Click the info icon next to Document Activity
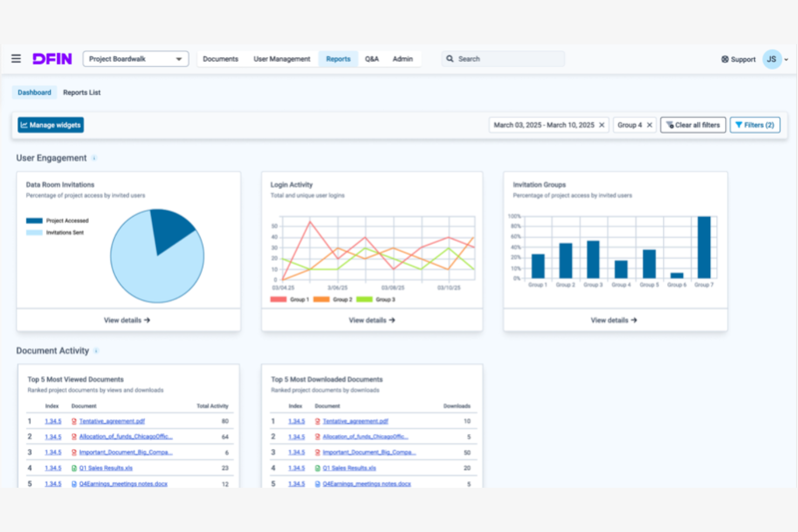This screenshot has width=798, height=532. 97,350
